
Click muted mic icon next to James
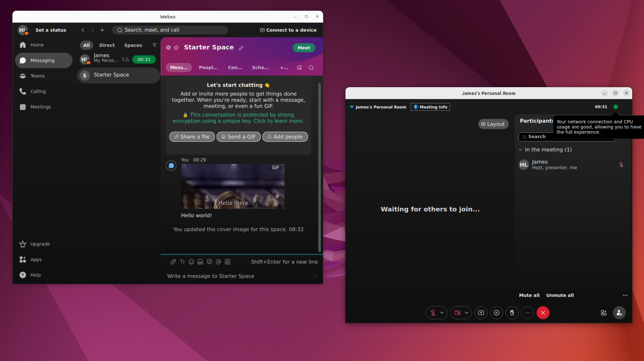click(621, 165)
